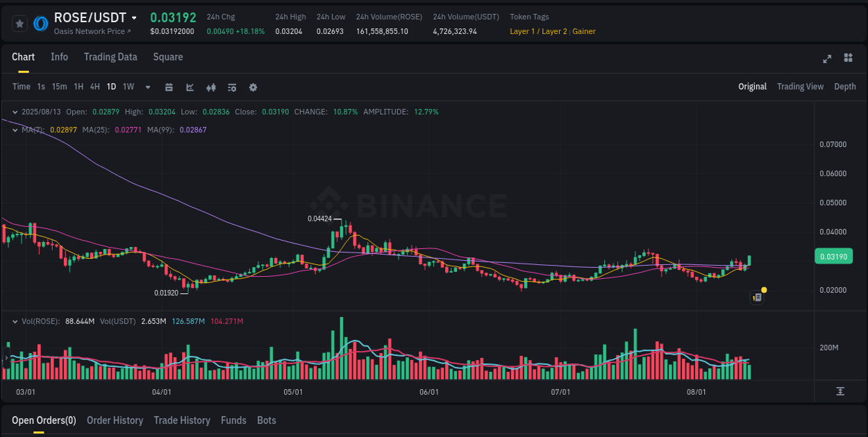
Task: Open the extra intervals dropdown arrow
Action: point(147,87)
